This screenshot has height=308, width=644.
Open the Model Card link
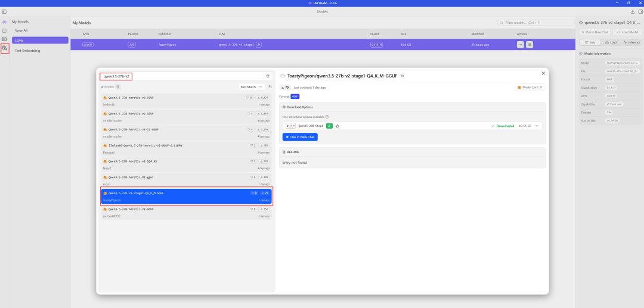point(530,88)
